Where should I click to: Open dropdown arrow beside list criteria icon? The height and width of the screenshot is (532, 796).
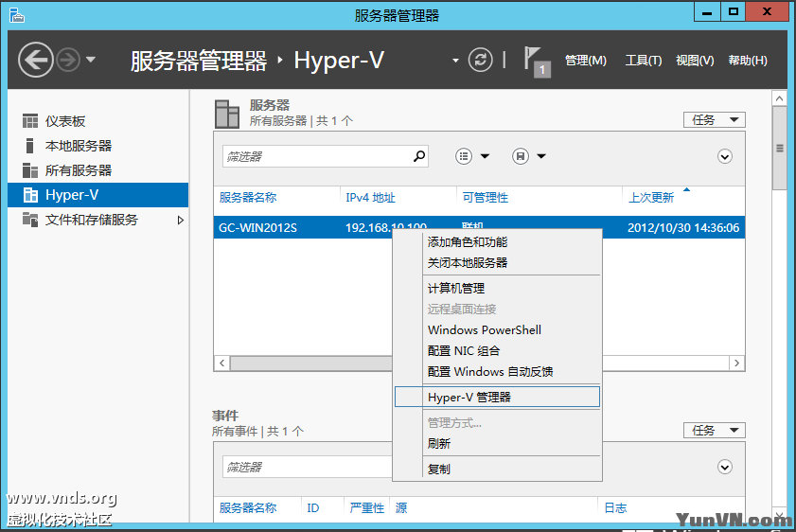[x=485, y=156]
